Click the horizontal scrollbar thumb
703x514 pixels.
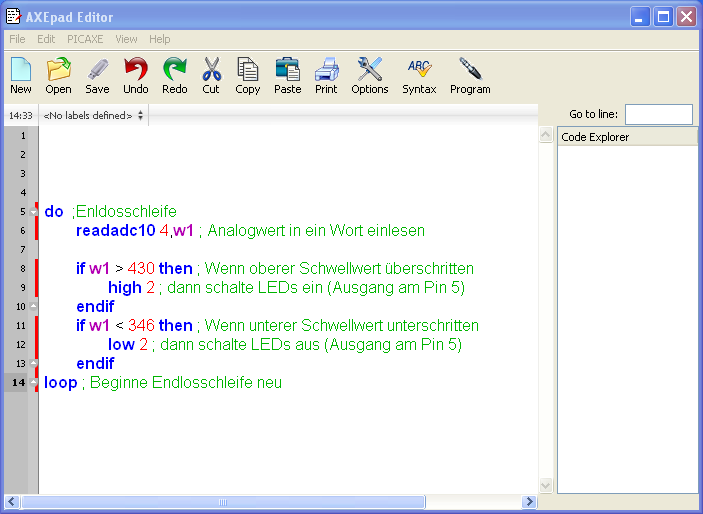(x=224, y=502)
